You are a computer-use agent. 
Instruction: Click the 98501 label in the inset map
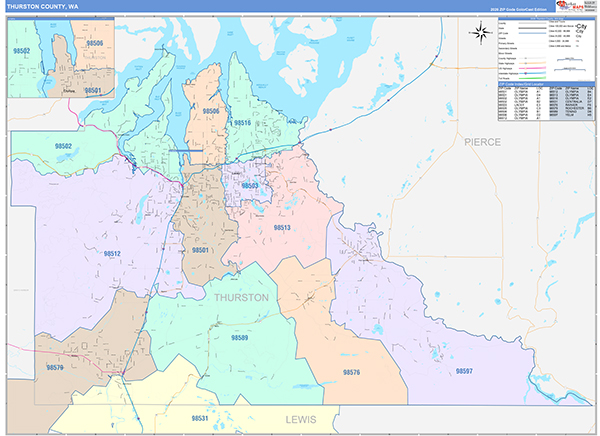(x=93, y=90)
